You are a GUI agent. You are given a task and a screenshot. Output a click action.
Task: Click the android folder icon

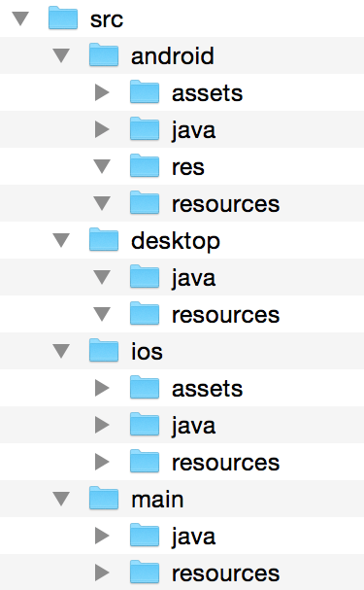104,54
